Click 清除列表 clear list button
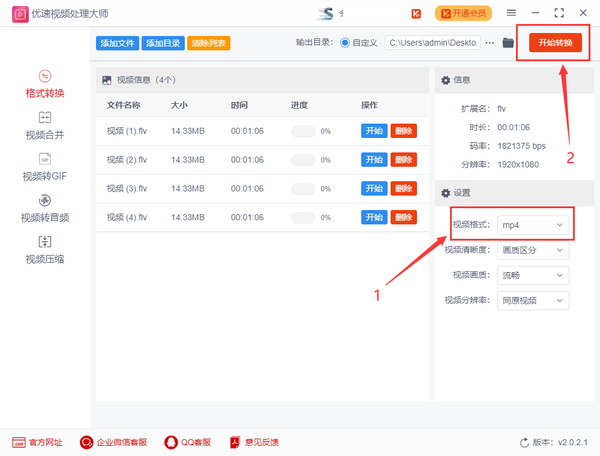The height and width of the screenshot is (456, 600). (209, 43)
